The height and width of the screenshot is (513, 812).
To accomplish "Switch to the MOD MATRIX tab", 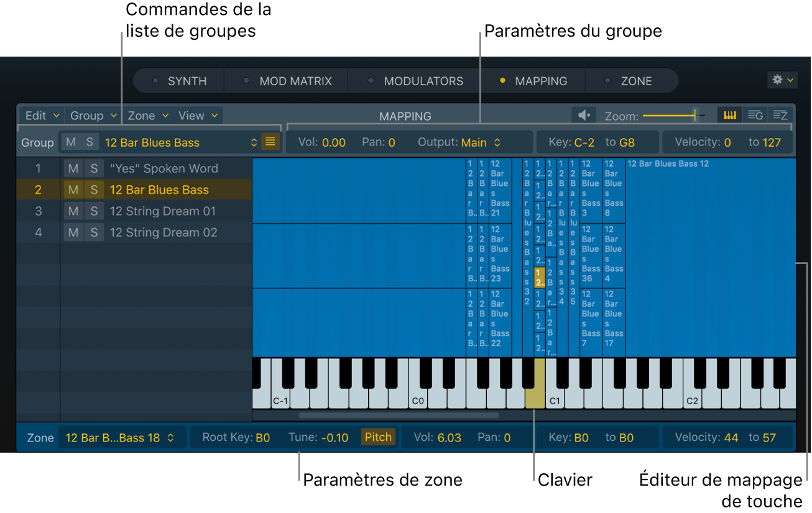I will coord(295,81).
